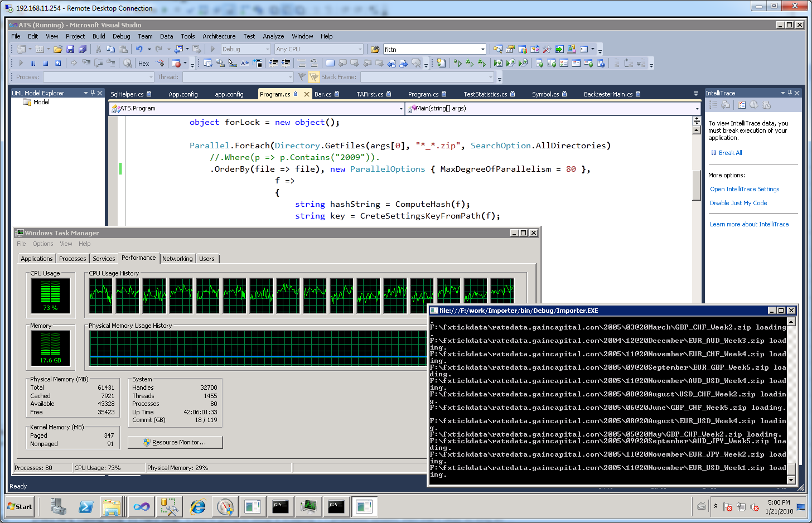Click the Uncomment selected lines icon
The height and width of the screenshot is (523, 812).
point(313,63)
